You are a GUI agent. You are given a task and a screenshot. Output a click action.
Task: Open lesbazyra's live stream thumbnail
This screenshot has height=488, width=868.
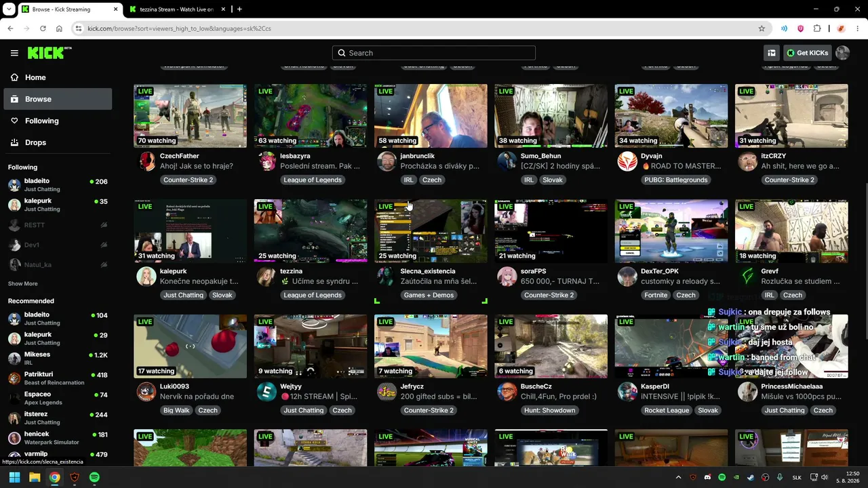pos(311,116)
